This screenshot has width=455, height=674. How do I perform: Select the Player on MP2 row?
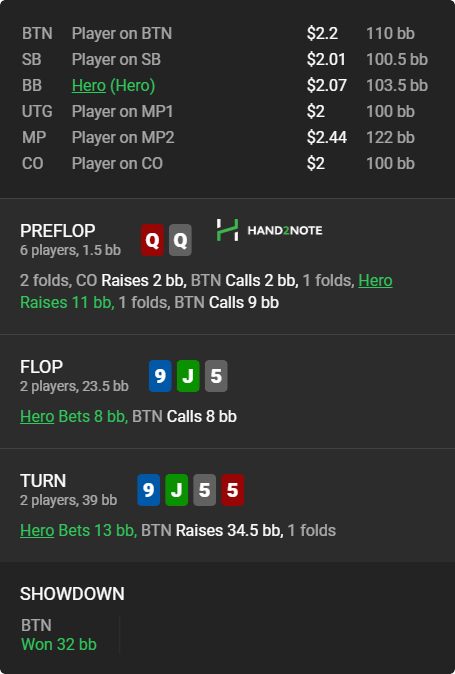click(227, 138)
